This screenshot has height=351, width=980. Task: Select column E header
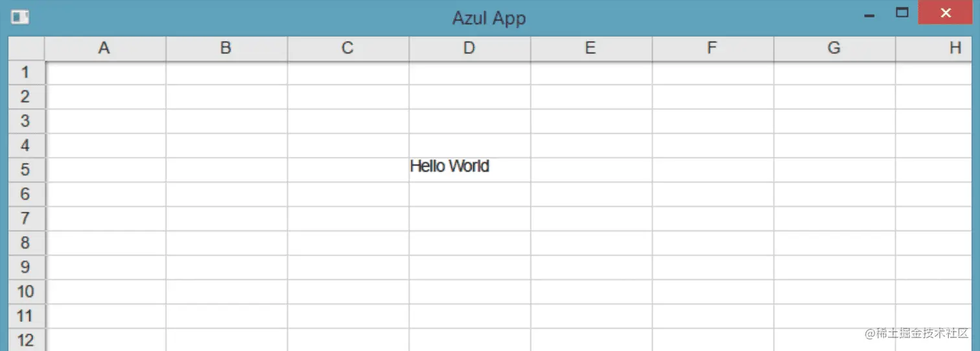coord(591,49)
